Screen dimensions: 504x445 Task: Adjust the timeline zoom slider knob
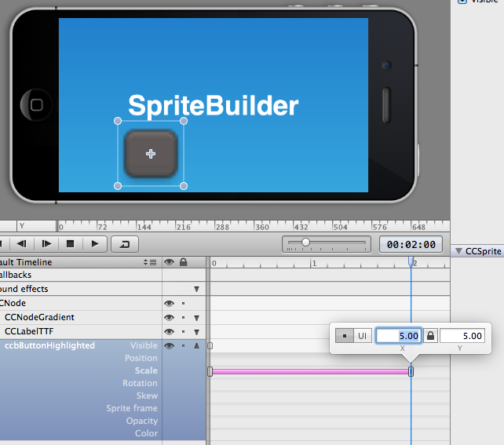[x=305, y=242]
